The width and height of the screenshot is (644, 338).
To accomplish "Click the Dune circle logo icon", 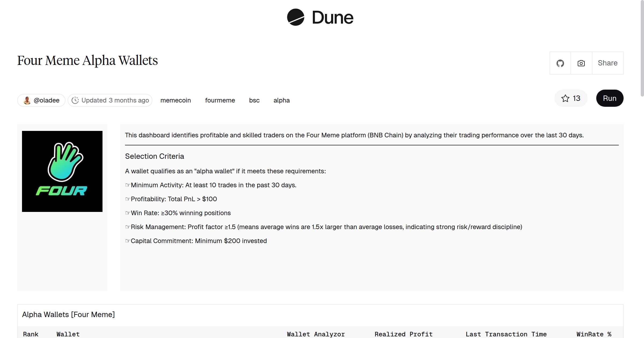I will [x=295, y=17].
